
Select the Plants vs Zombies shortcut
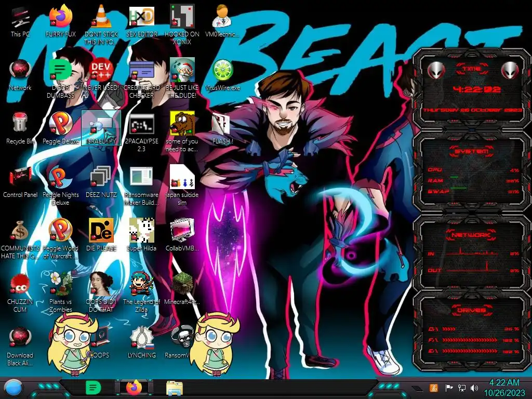[x=60, y=292]
